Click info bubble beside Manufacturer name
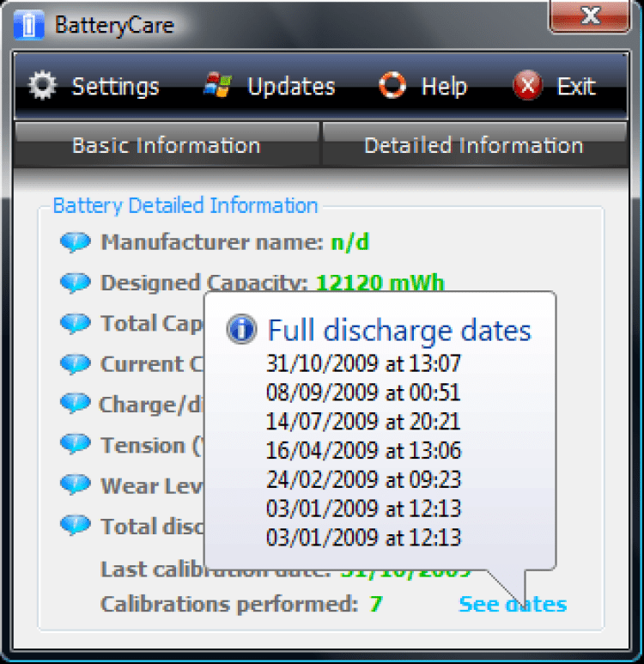The width and height of the screenshot is (644, 664). (76, 242)
